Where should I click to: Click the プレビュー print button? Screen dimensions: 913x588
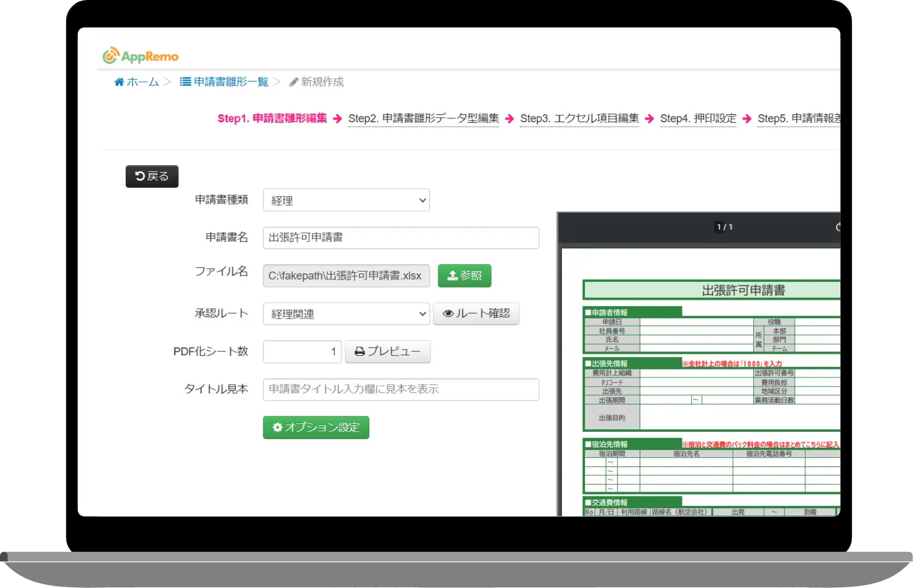(x=388, y=351)
